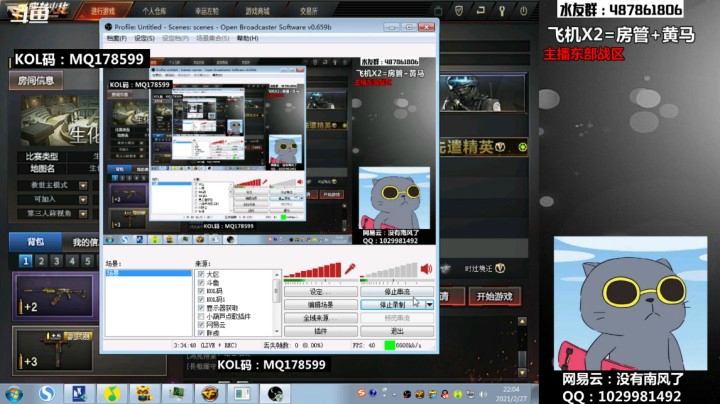720x404 pixels.
Task: Click 停止串流 to stop streaming
Action: click(x=397, y=292)
